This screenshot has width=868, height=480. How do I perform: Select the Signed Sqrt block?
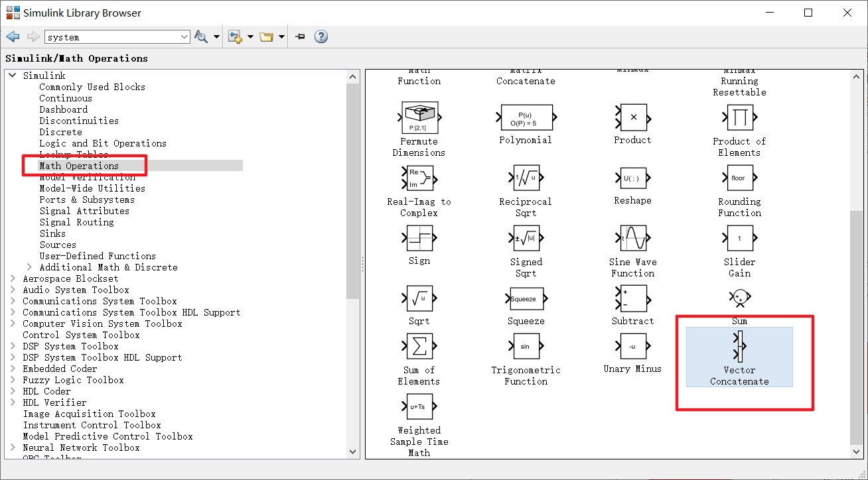(526, 238)
